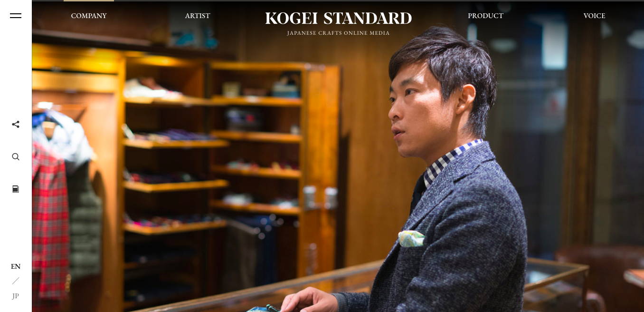Switch language to EN
This screenshot has height=312, width=644.
pos(16,267)
